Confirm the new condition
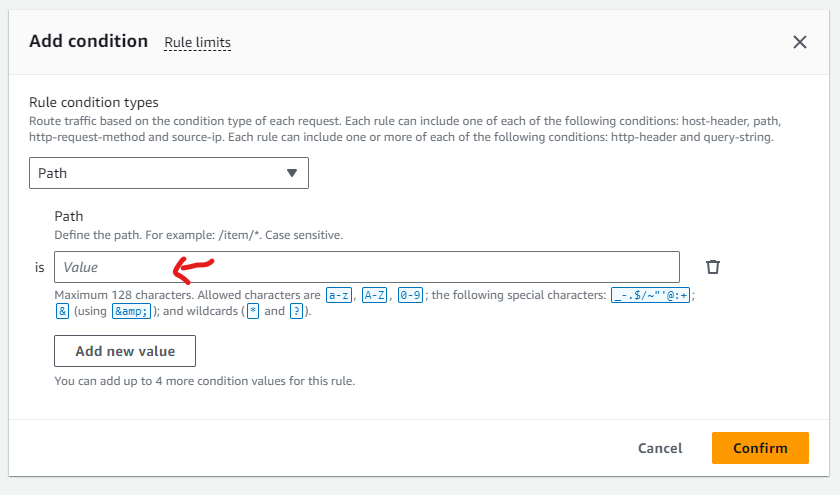 click(760, 448)
